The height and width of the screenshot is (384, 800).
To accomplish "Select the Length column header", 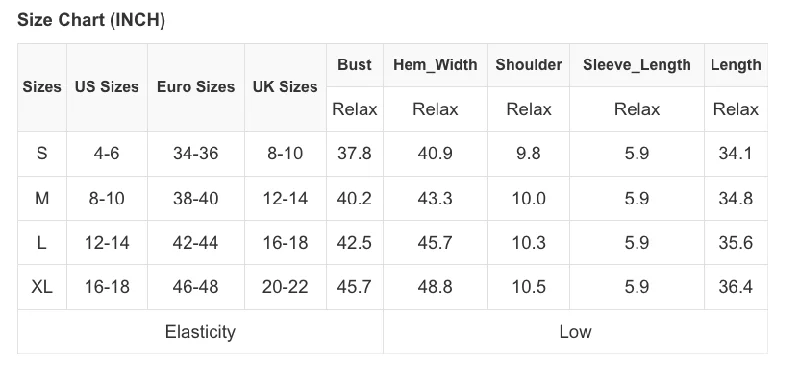I will (736, 65).
